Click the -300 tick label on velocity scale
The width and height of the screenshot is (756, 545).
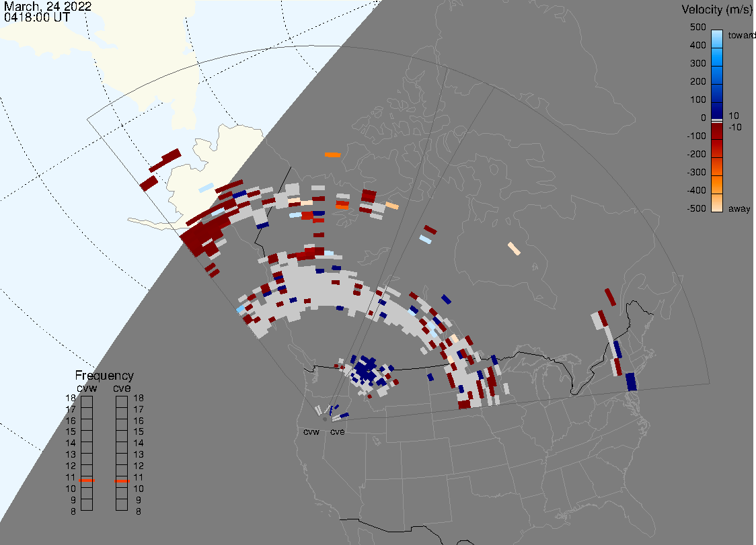point(696,173)
